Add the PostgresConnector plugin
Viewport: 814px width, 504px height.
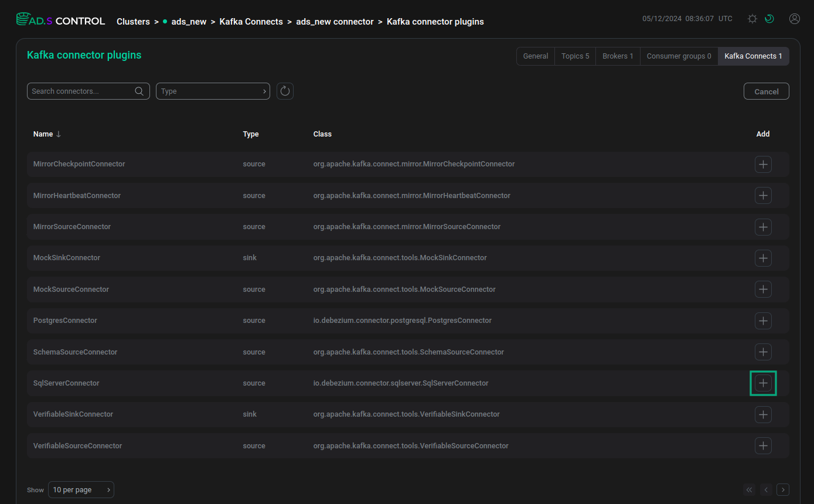coord(763,321)
